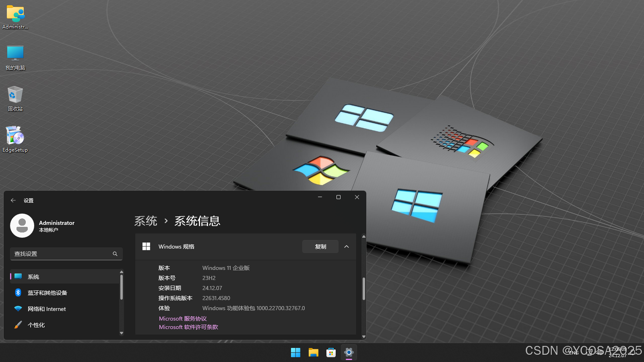The width and height of the screenshot is (644, 362).
Task: Open the 系统 navigation item
Action: click(x=64, y=277)
